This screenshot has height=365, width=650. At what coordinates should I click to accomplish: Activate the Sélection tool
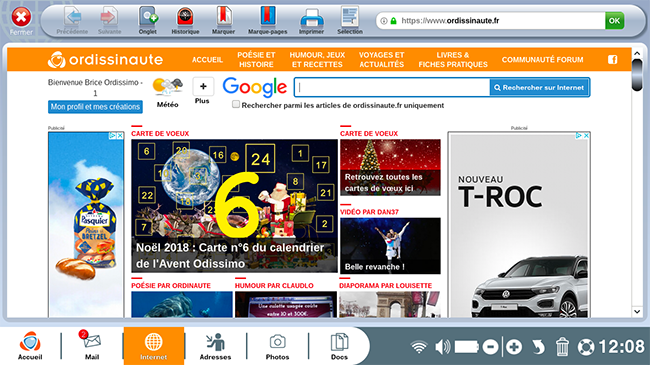[350, 20]
